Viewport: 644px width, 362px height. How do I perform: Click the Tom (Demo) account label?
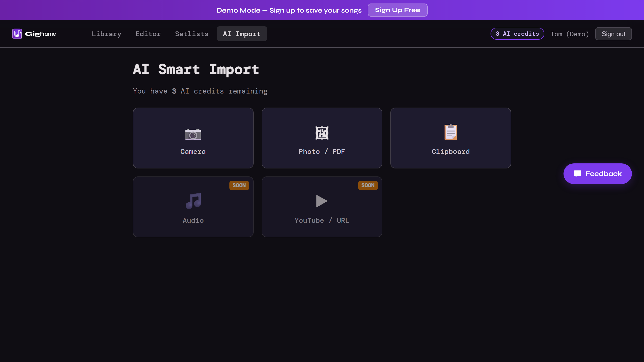click(x=570, y=34)
